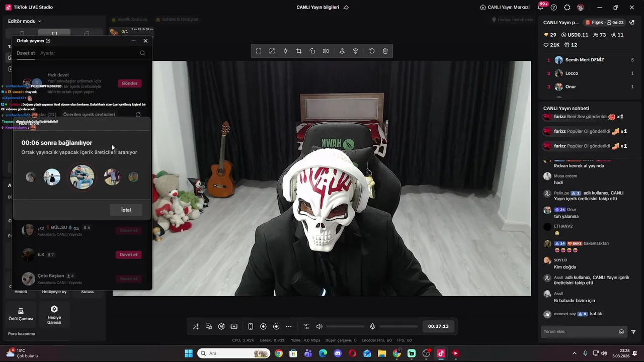Click the search icon in Ortak yayıncı panel
644x362 pixels.
click(x=142, y=53)
